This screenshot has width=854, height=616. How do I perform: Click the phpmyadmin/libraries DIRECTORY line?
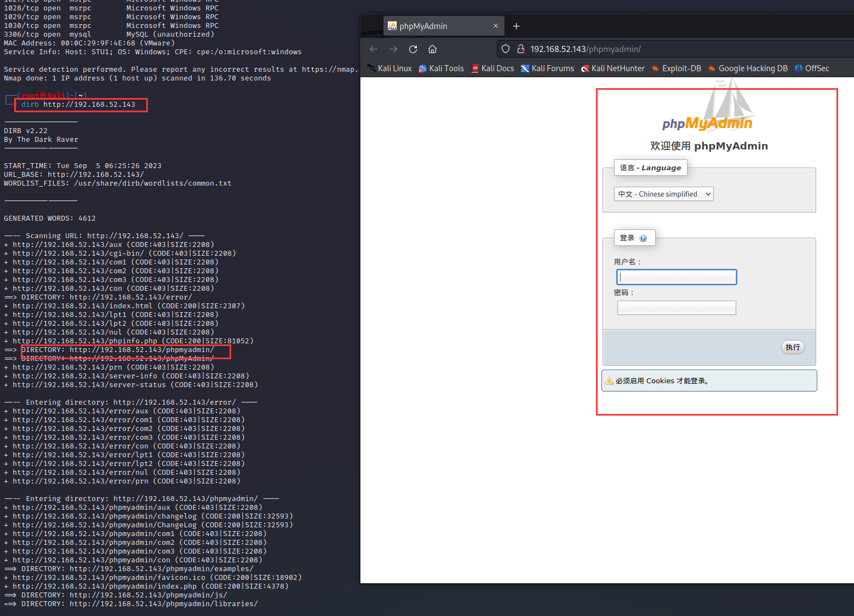(131, 604)
